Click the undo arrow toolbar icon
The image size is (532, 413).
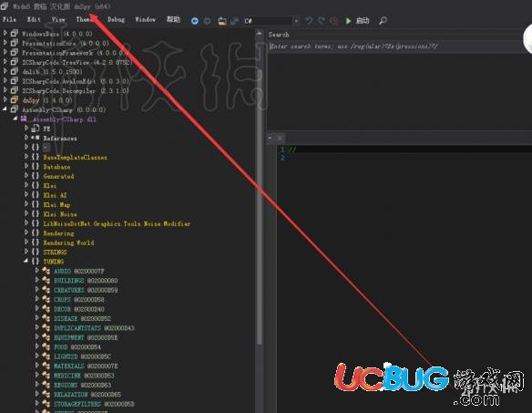(x=309, y=21)
